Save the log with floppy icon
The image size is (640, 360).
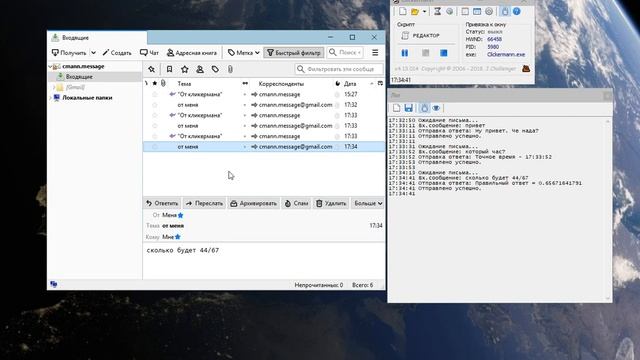[x=409, y=108]
